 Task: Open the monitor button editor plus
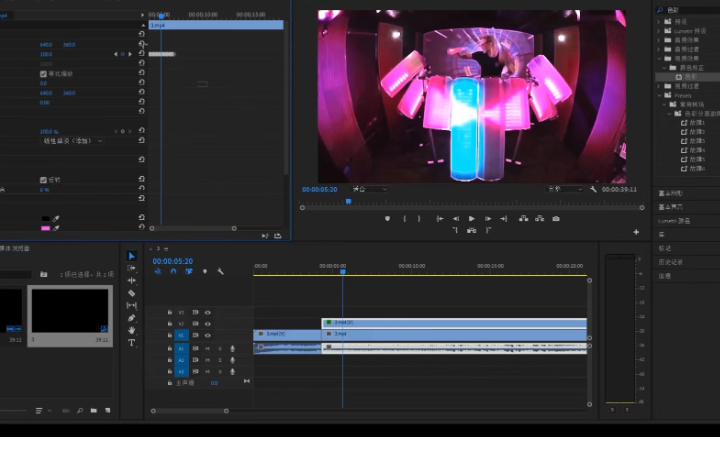click(636, 232)
